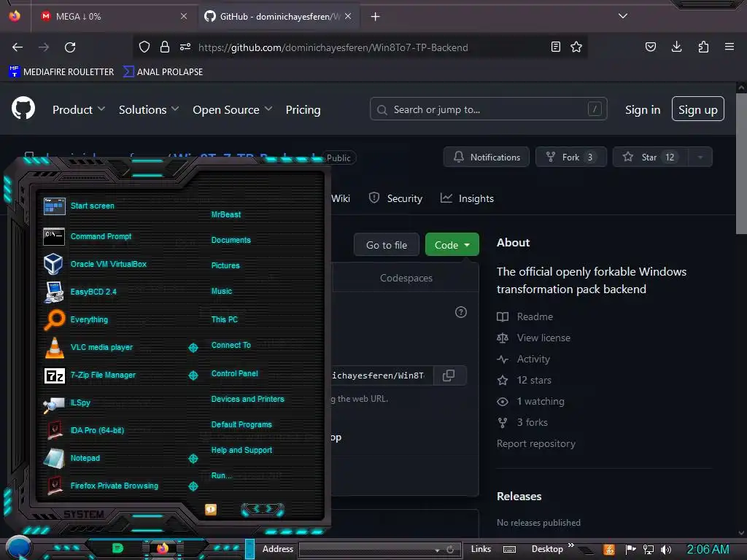This screenshot has width=747, height=560.
Task: Bookmark this page with star icon
Action: [576, 47]
